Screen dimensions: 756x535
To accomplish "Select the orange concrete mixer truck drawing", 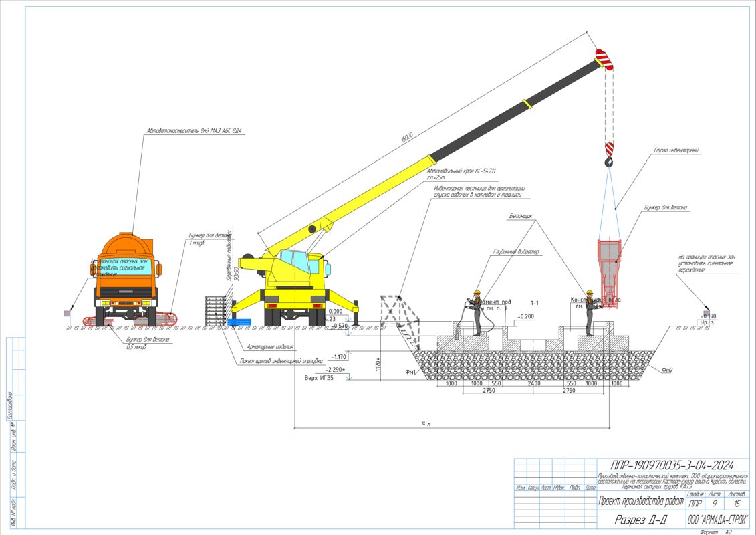I will click(126, 280).
